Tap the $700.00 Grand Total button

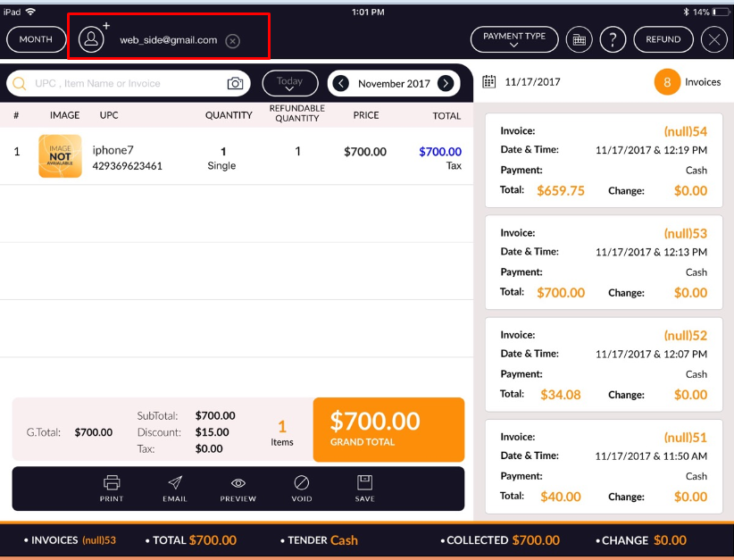(388, 430)
